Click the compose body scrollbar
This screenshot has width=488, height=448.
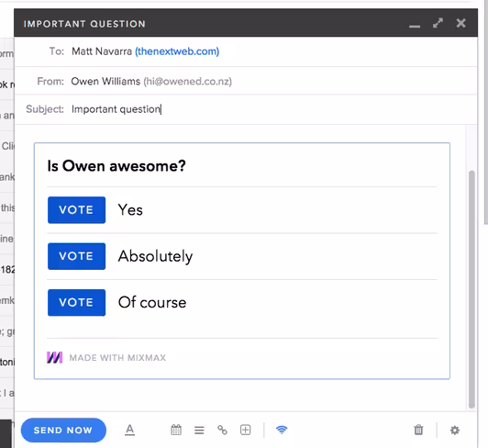(471, 289)
